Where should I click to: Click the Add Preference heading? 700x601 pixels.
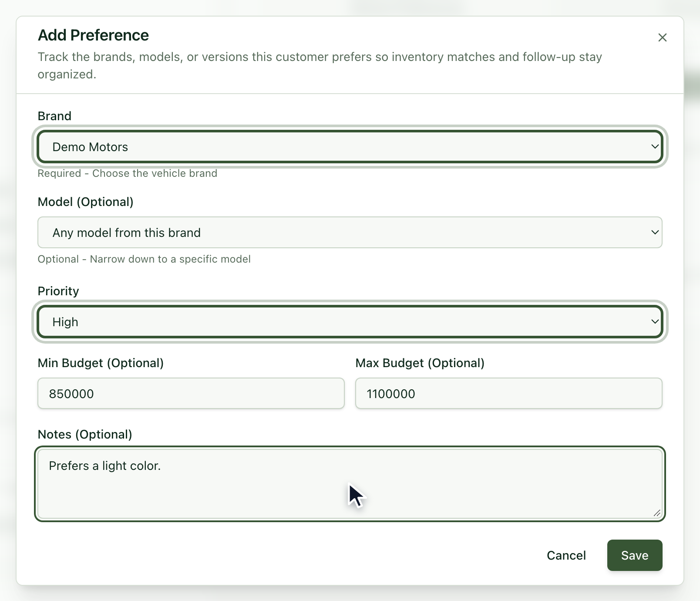[93, 35]
